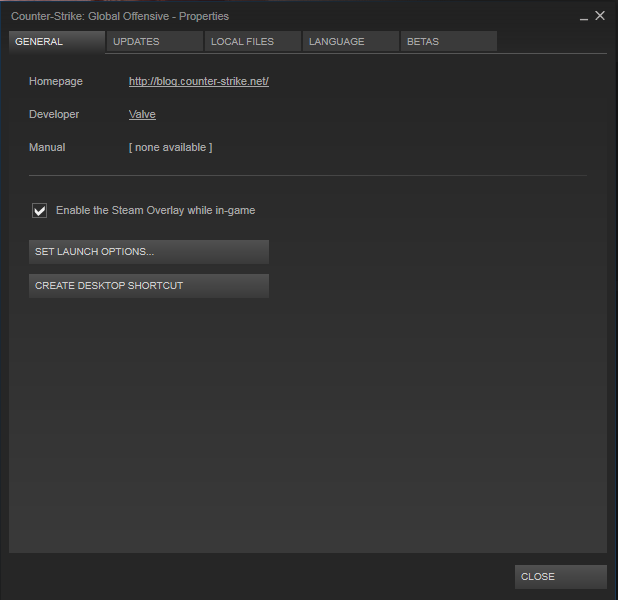Click the window title 'Counter-Strike: Global Offensive - Properties'
This screenshot has height=600, width=618.
pos(120,16)
